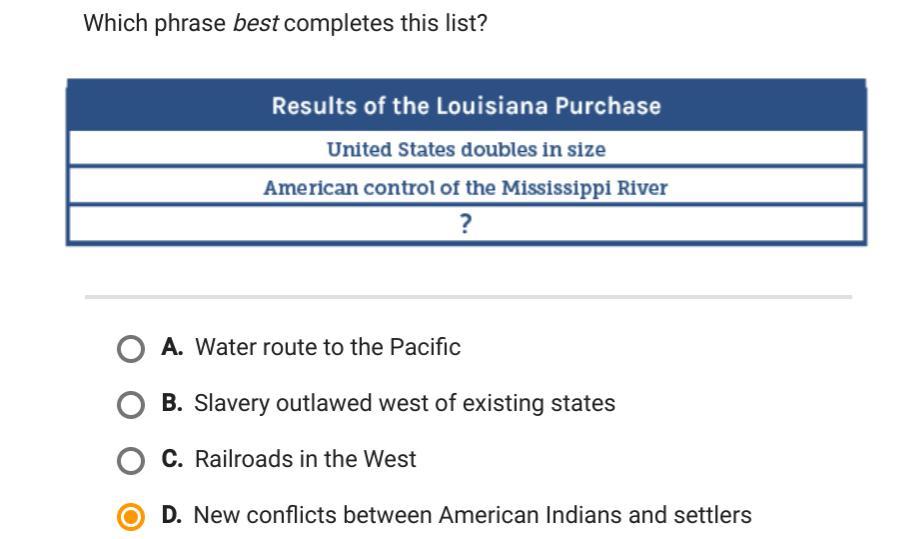Viewport: 916px width, 539px height.
Task: Click 'New conflicts between American Indians and settlers'
Action: tap(473, 515)
